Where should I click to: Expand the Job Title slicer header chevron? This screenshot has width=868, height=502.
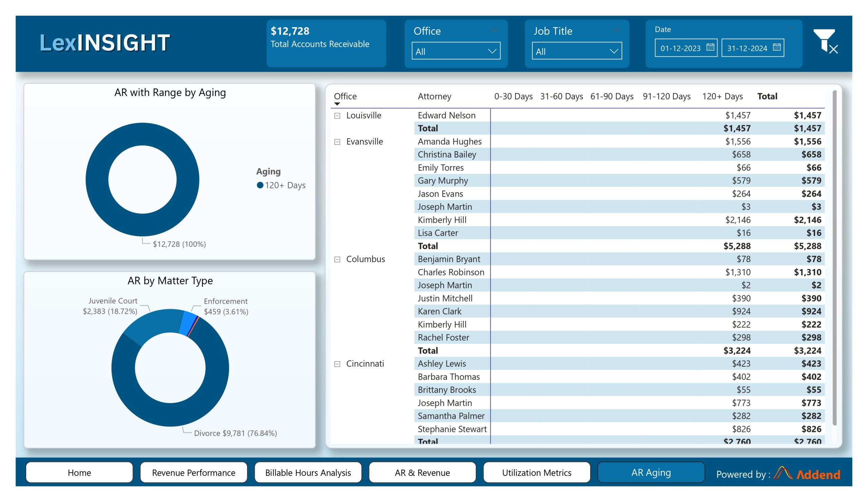point(616,30)
